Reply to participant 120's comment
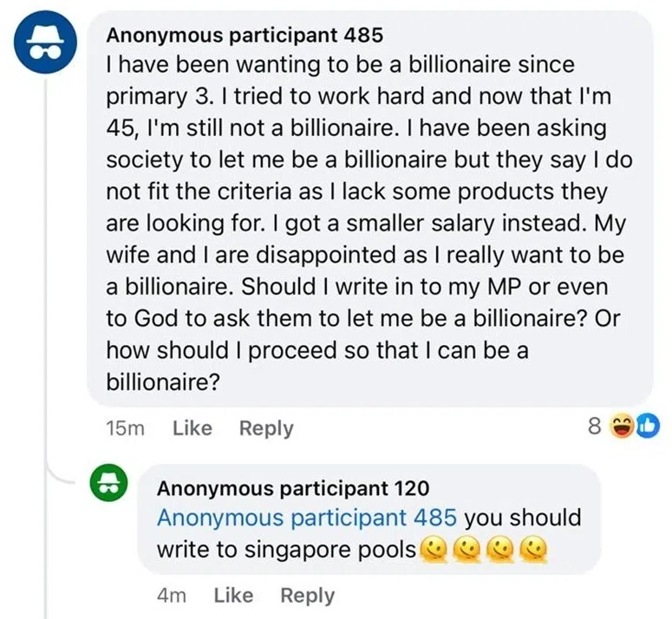Screen dimensions: 672x619 click(307, 596)
